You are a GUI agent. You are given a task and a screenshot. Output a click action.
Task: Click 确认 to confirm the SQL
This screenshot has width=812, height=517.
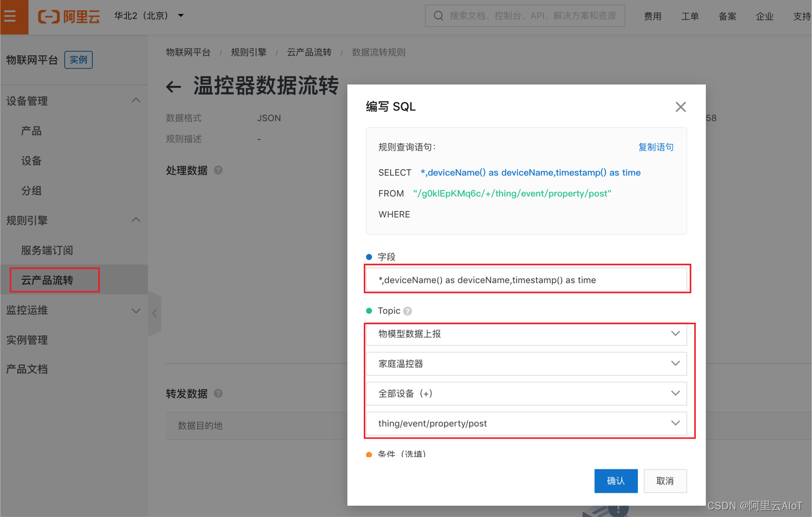coord(616,481)
